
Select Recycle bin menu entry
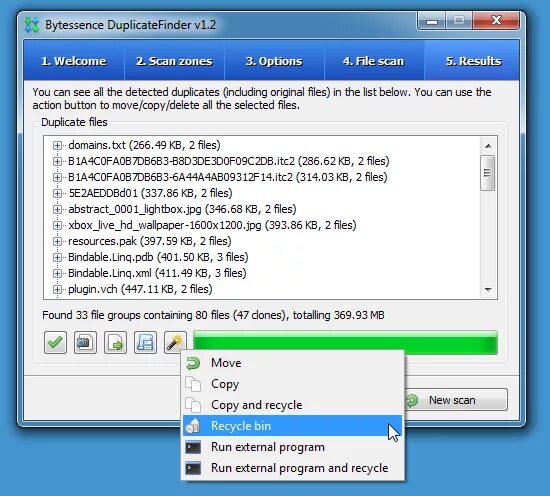pyautogui.click(x=293, y=426)
